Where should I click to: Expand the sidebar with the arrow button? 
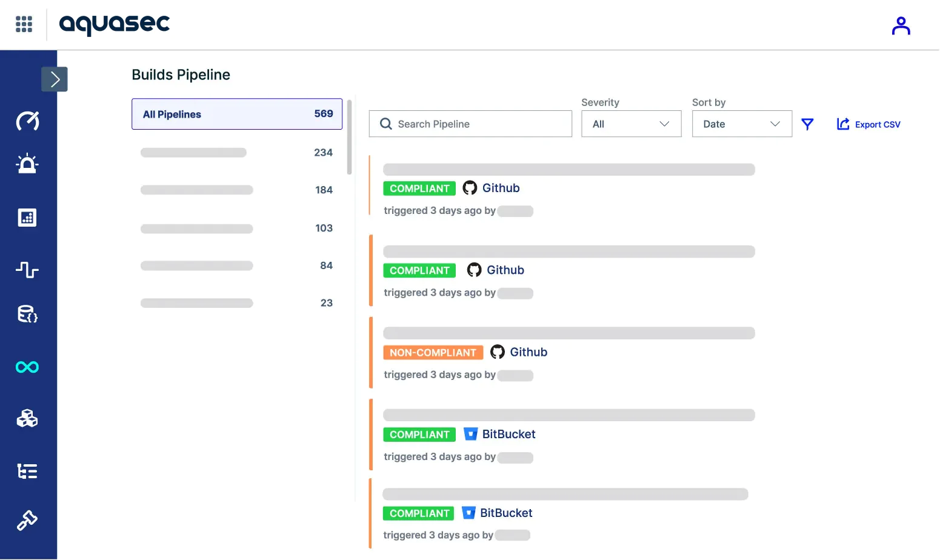pyautogui.click(x=55, y=79)
